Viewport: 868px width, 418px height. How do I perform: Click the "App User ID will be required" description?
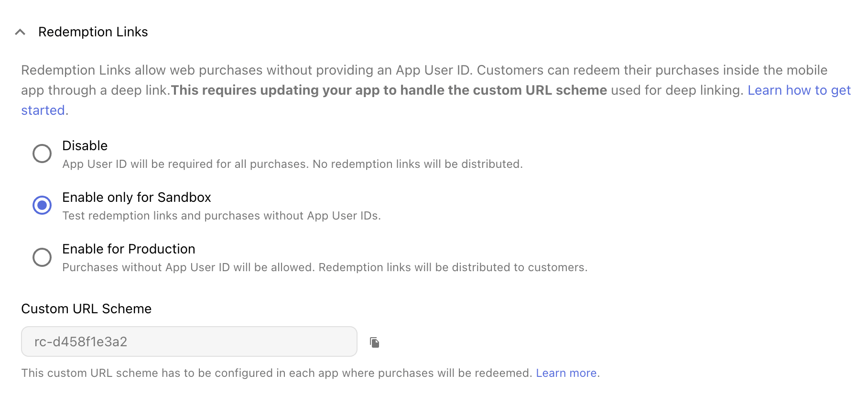point(292,164)
